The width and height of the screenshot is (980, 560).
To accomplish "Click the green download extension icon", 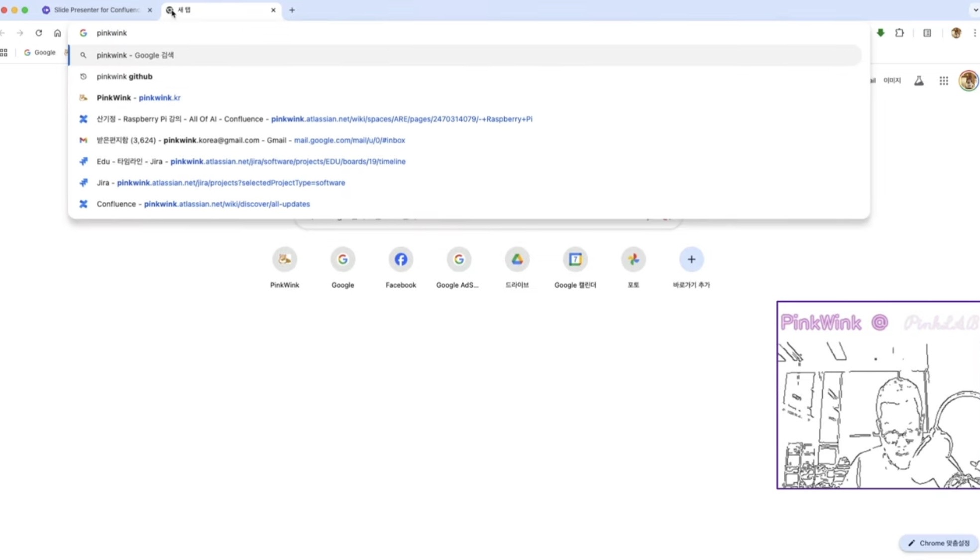I will (880, 33).
